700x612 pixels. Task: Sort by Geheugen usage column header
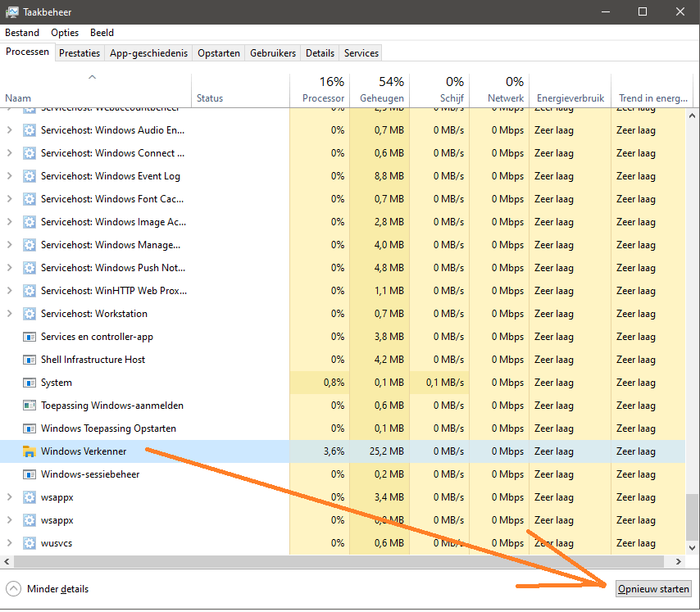pos(380,91)
